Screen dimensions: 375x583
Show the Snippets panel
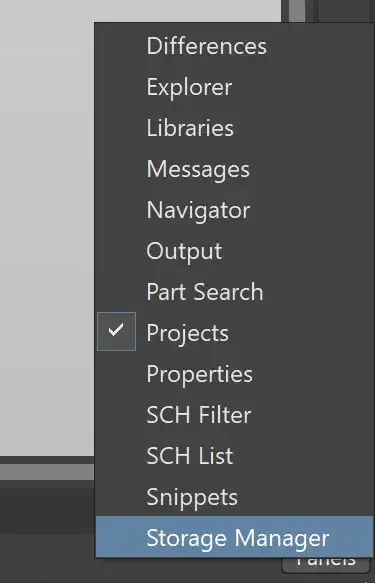pos(234,497)
